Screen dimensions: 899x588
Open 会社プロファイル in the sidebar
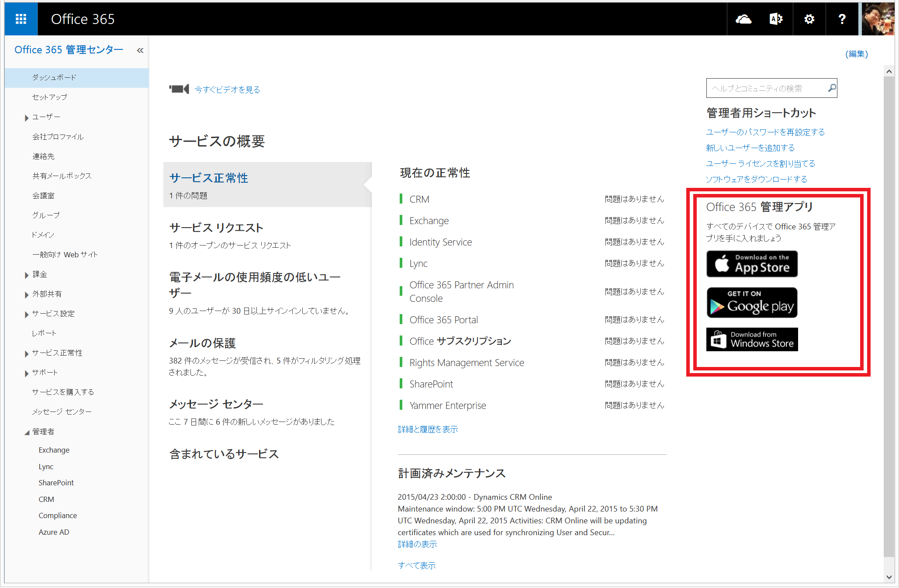pyautogui.click(x=58, y=137)
